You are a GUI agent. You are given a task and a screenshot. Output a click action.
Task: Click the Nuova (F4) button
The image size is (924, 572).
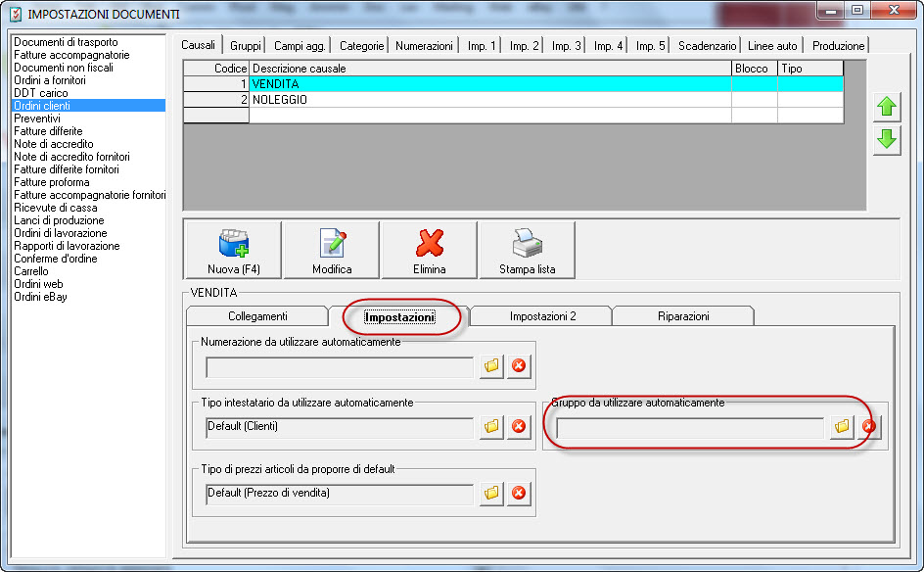tap(233, 250)
